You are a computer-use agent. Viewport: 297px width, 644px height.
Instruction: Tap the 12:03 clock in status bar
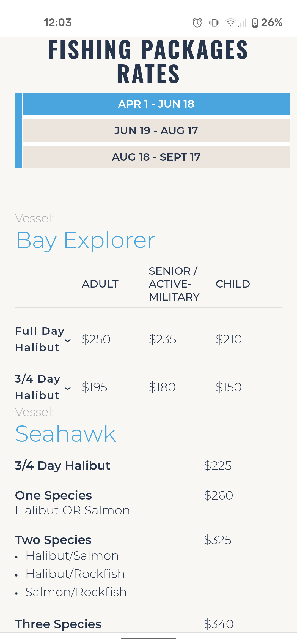[x=58, y=23]
